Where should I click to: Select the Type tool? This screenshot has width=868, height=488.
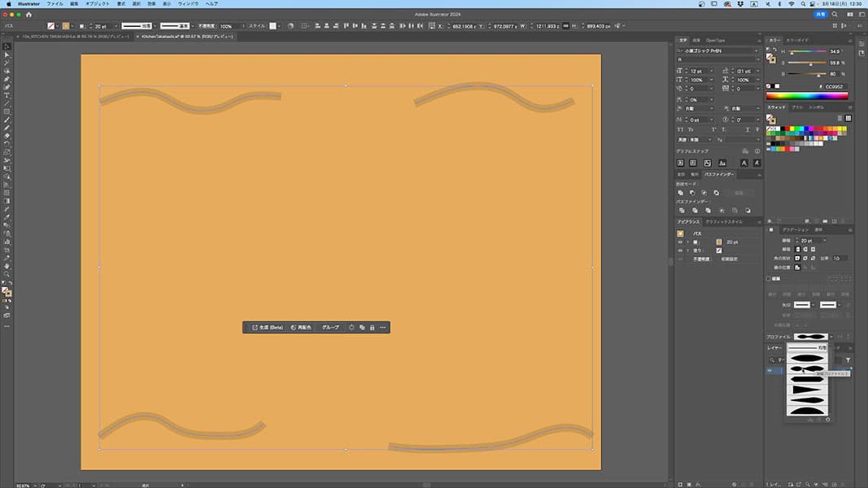pos(7,95)
